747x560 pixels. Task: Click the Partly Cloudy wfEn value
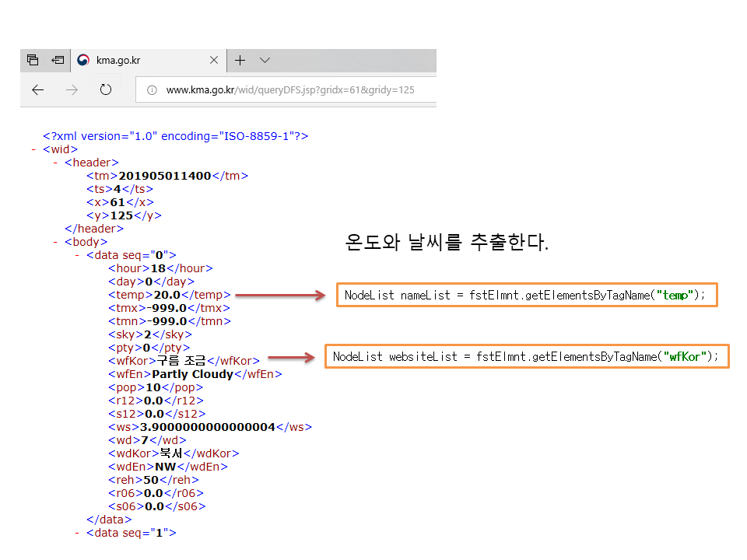[192, 374]
